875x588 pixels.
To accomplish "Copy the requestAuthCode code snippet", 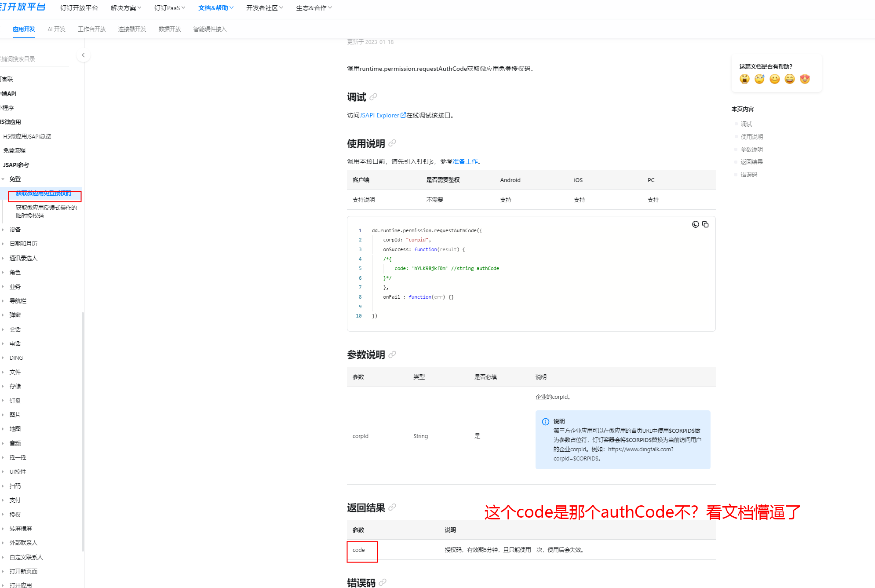I will point(705,224).
